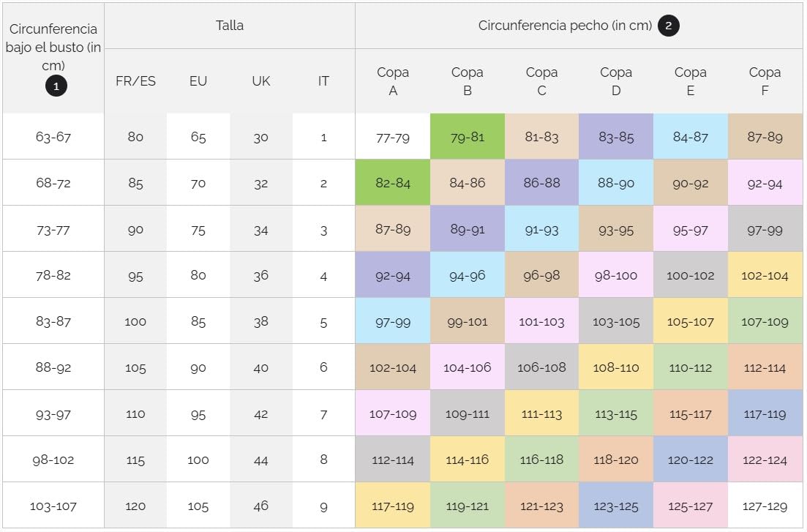Select the gray 109-111 Copa B cell
This screenshot has width=807, height=532.
pyautogui.click(x=467, y=413)
